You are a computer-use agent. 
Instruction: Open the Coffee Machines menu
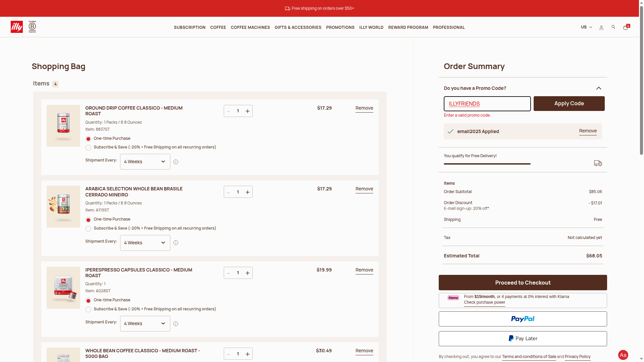[250, 27]
